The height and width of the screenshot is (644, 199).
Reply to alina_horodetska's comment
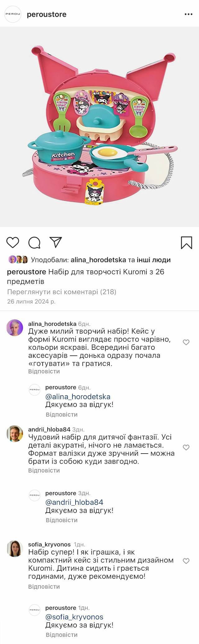click(x=44, y=371)
